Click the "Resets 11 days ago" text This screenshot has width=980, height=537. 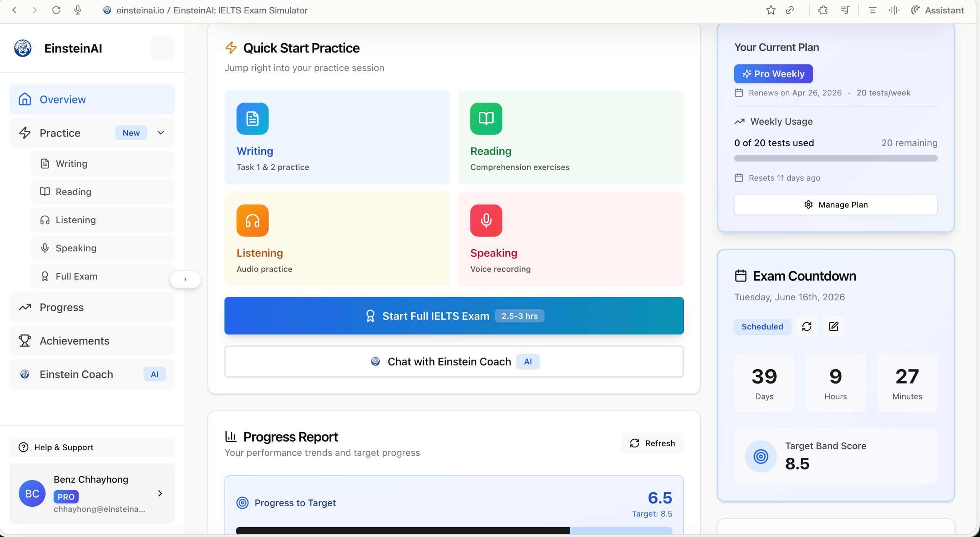pyautogui.click(x=784, y=178)
